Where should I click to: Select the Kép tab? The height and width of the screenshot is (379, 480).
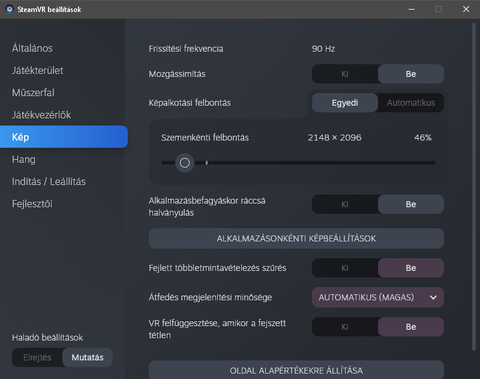[64, 137]
